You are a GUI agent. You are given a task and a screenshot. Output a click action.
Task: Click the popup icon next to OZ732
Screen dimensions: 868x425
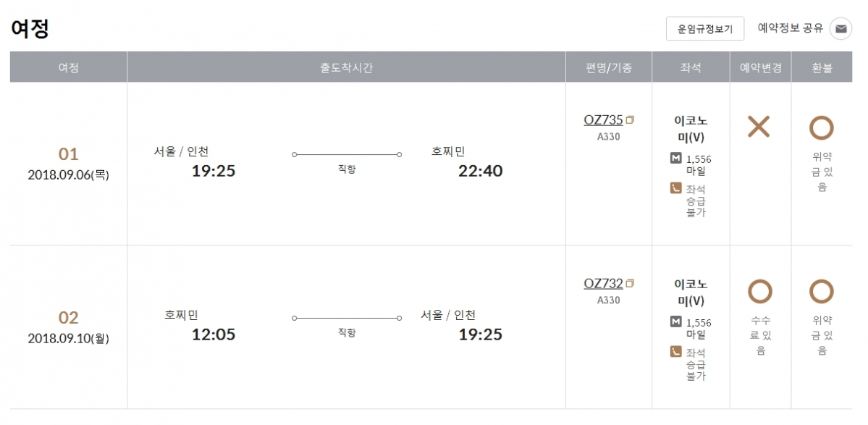[x=630, y=283]
